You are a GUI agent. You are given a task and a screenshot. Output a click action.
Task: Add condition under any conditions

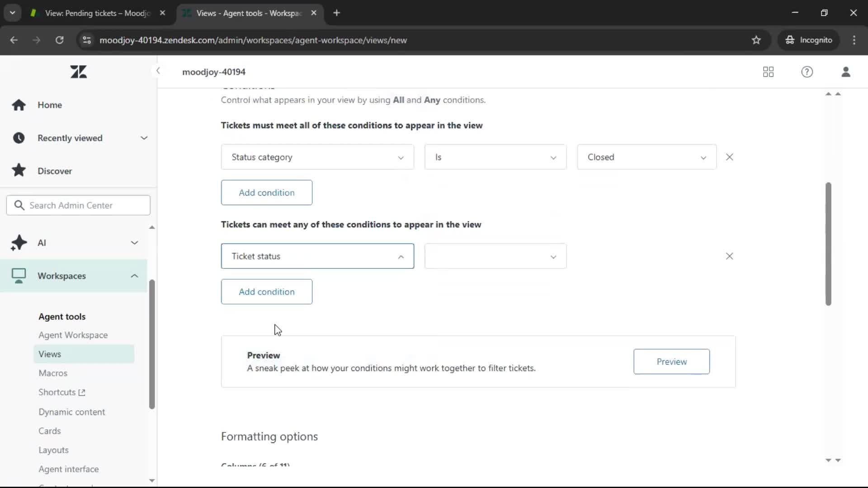pyautogui.click(x=266, y=291)
